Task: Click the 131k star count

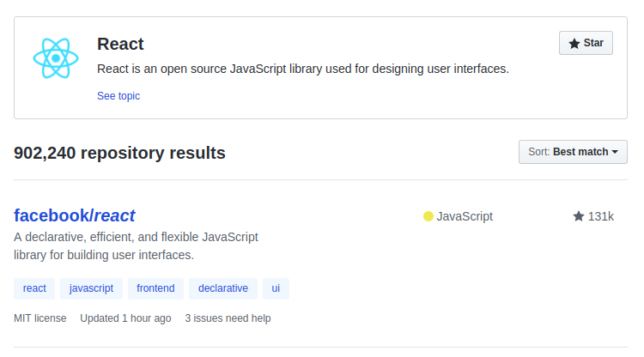Action: point(600,216)
